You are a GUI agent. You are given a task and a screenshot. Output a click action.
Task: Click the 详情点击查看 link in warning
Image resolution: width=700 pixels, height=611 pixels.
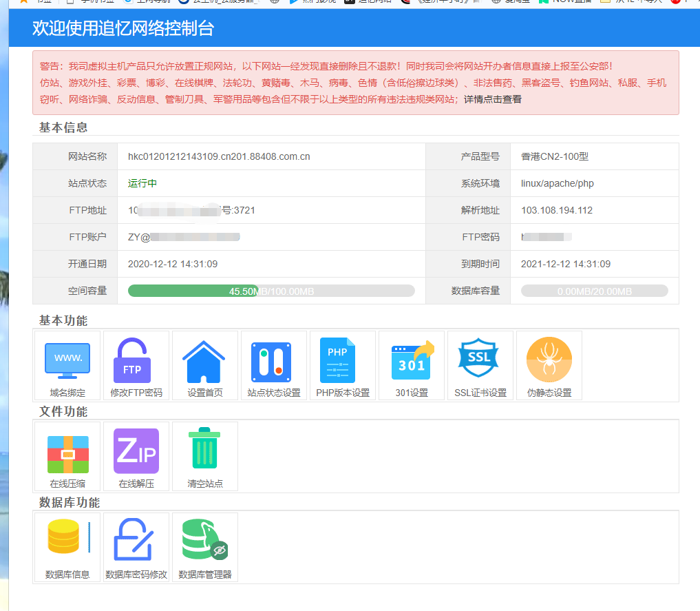coord(493,99)
